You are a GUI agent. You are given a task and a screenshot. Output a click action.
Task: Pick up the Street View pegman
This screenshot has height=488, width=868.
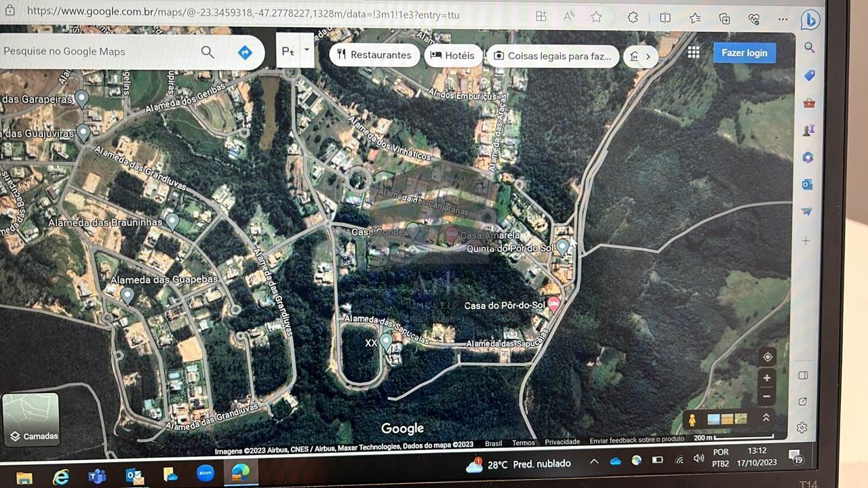(692, 420)
